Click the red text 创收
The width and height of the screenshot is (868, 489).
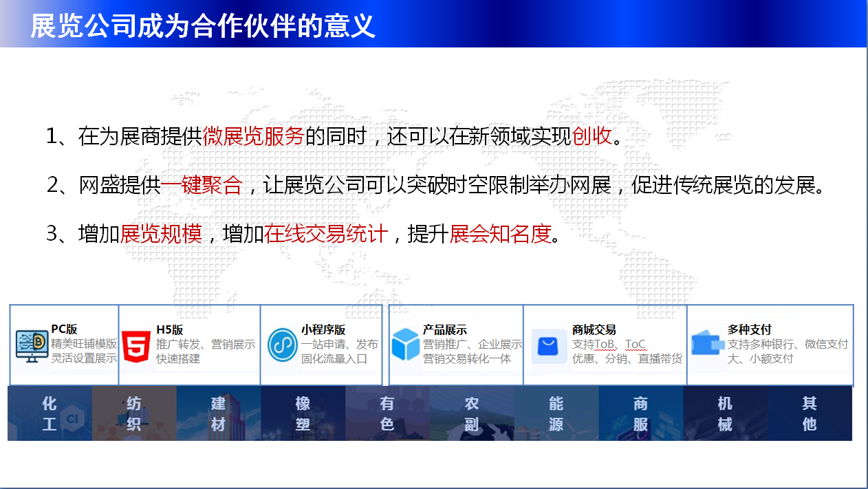[x=592, y=135]
